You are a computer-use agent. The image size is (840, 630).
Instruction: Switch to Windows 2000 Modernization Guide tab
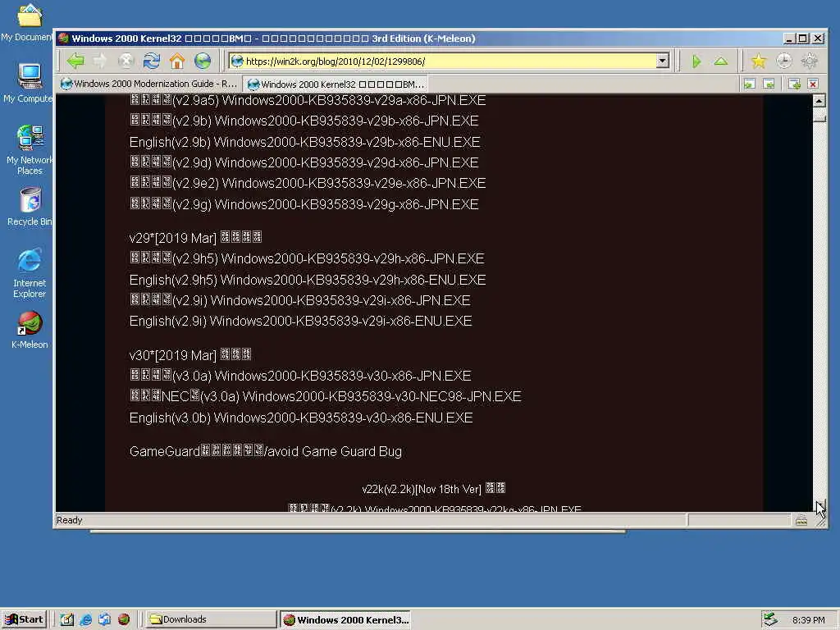pyautogui.click(x=149, y=84)
